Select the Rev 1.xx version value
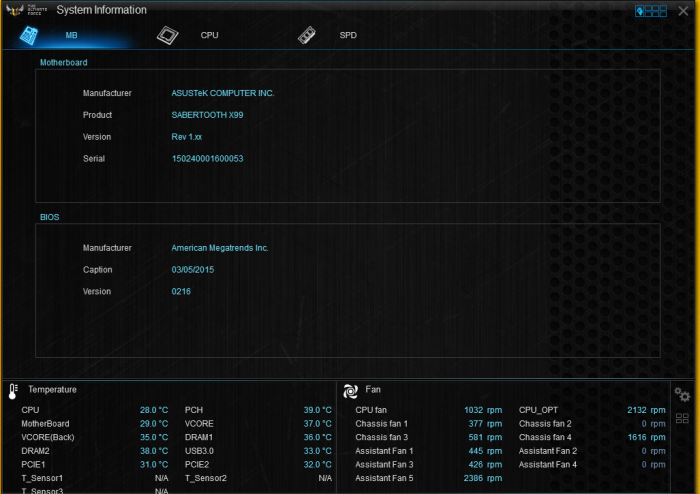This screenshot has width=700, height=494. (x=187, y=137)
